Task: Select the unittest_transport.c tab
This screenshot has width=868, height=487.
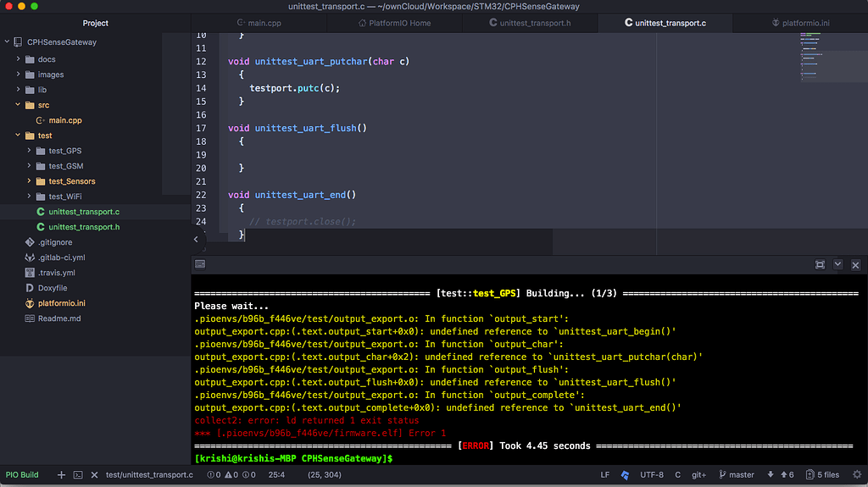Action: click(665, 23)
